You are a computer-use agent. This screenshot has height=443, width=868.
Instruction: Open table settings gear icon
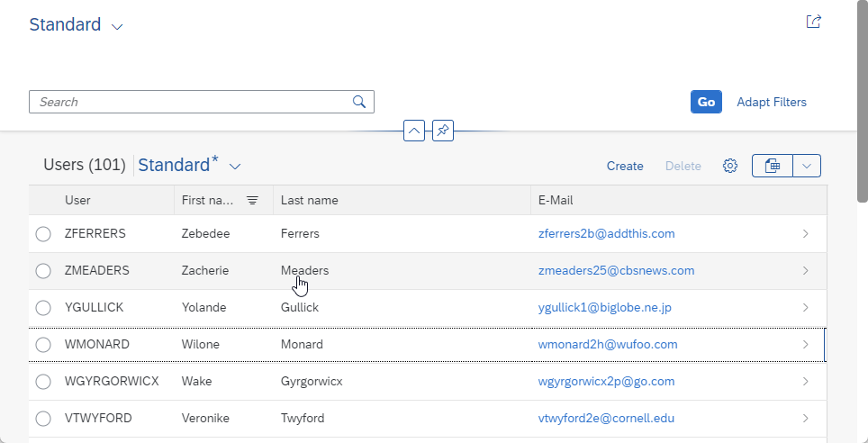tap(730, 166)
